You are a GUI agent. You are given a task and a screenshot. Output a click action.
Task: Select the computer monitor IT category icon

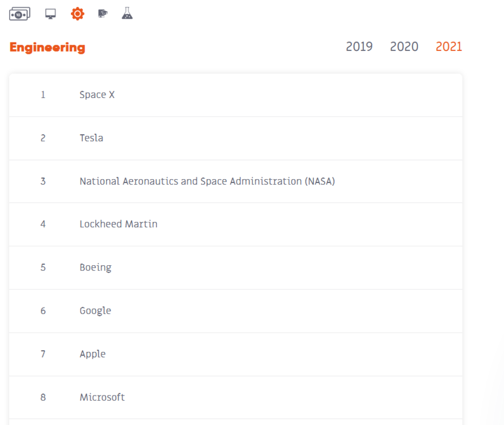point(50,14)
